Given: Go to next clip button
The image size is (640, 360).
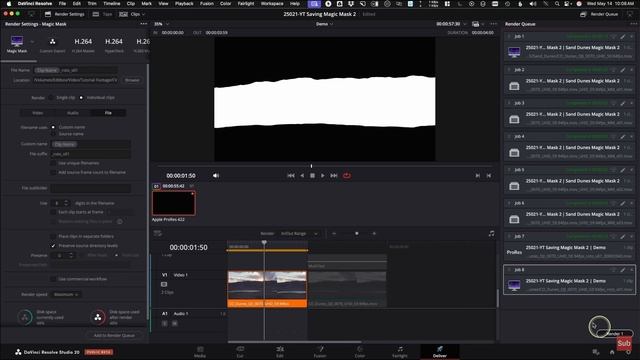Looking at the screenshot, I should [477, 176].
